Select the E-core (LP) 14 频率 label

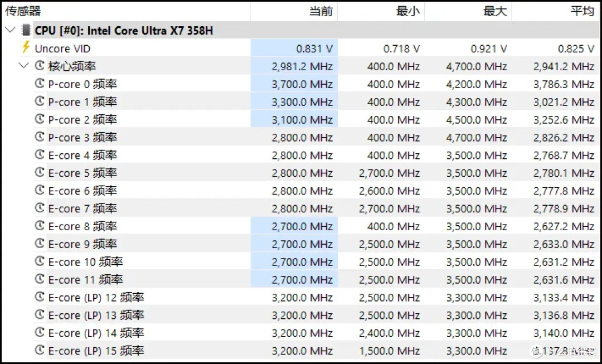tap(96, 333)
